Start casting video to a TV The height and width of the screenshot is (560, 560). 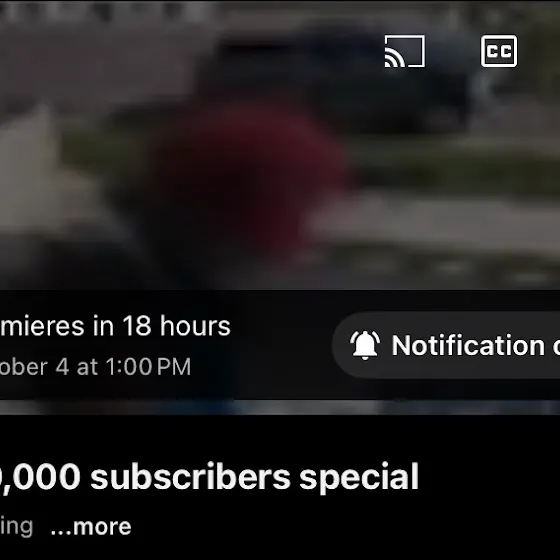coord(405,51)
